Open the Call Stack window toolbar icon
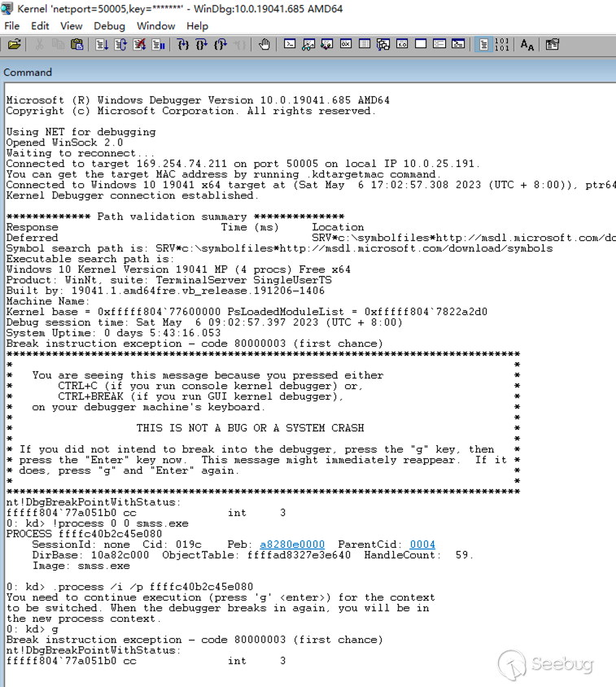Image resolution: width=616 pixels, height=687 pixels. click(x=383, y=44)
